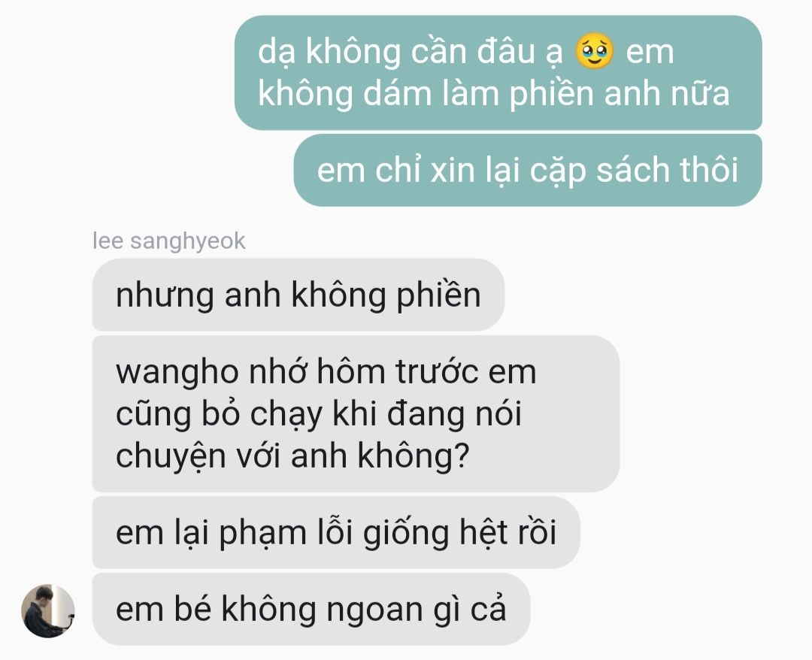Click the line 'cũng bỏ chạy khi đang nói'
The image size is (812, 660).
click(319, 415)
